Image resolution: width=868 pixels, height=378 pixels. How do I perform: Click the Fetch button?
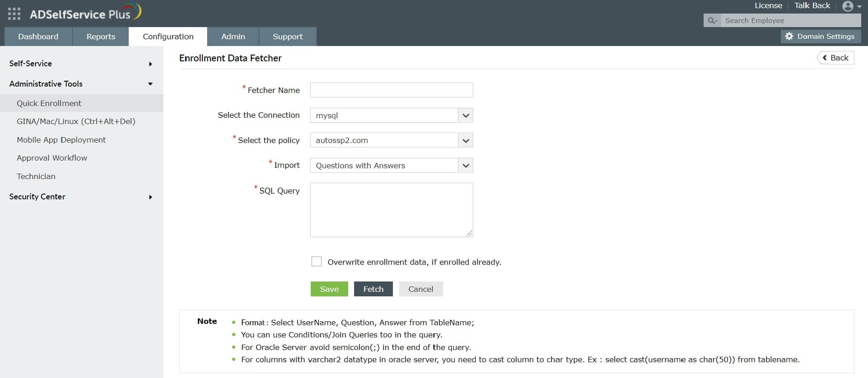(373, 289)
